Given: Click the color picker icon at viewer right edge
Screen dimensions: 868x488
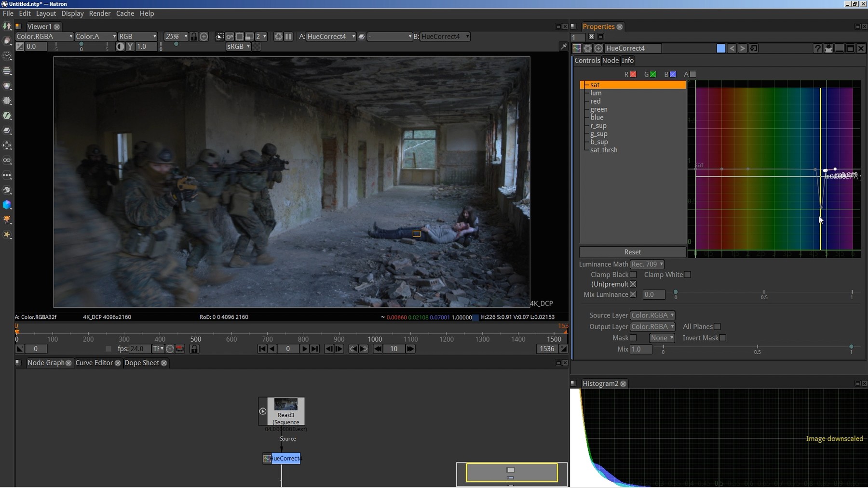Looking at the screenshot, I should pyautogui.click(x=563, y=47).
